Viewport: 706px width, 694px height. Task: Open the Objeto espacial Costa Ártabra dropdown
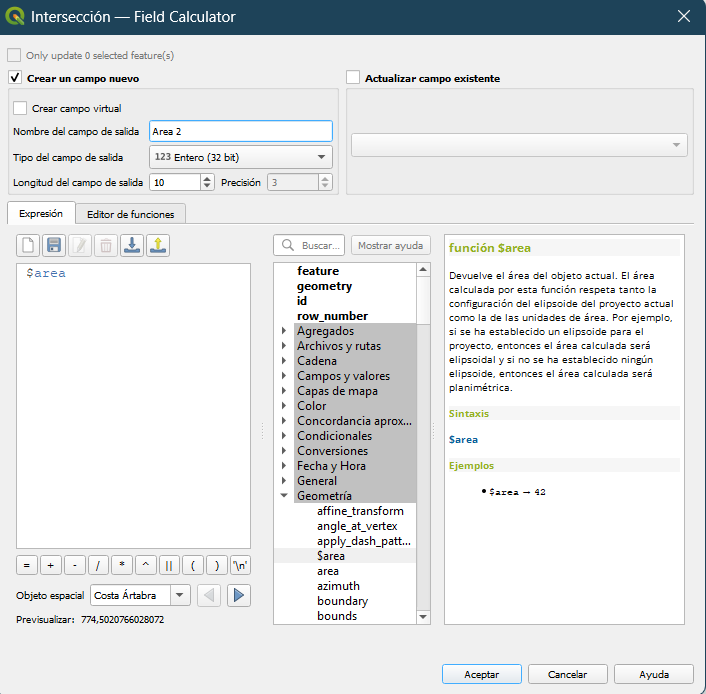tap(140, 596)
